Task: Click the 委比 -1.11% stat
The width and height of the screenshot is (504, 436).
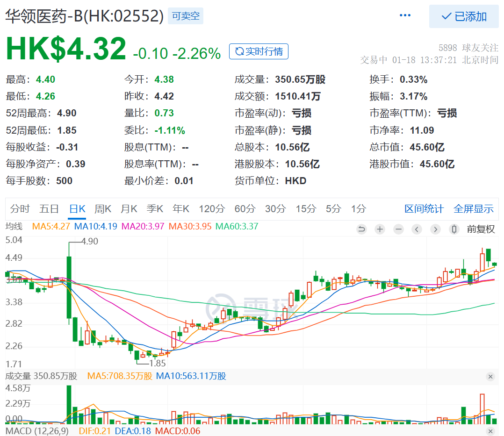Action: coord(155,130)
